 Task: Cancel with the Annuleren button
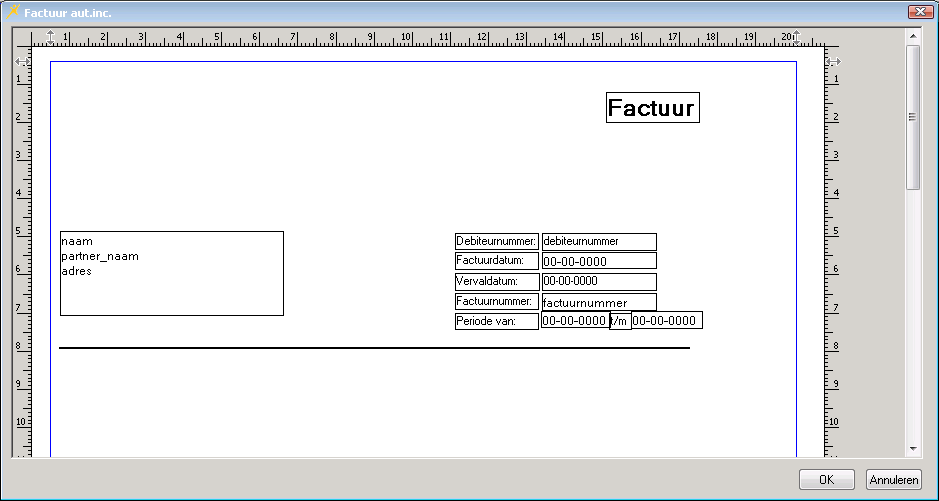pyautogui.click(x=893, y=480)
